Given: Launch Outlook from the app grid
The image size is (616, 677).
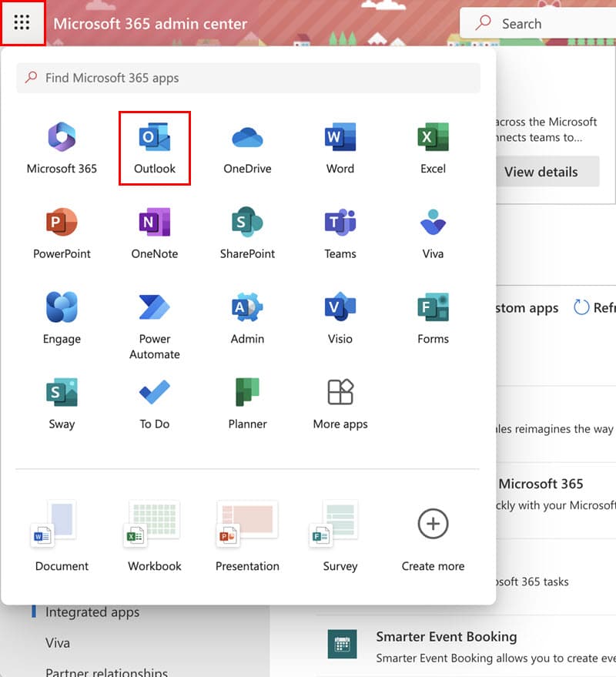Looking at the screenshot, I should pos(155,149).
